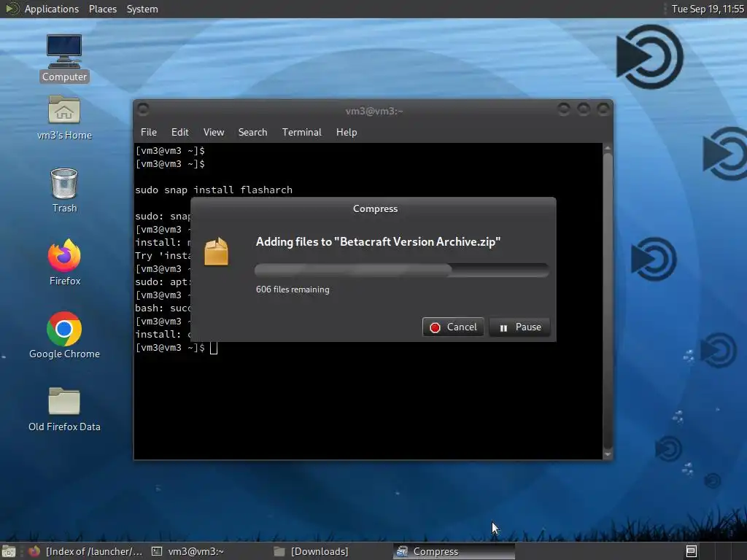
Task: Open the terminal View menu
Action: [x=214, y=132]
